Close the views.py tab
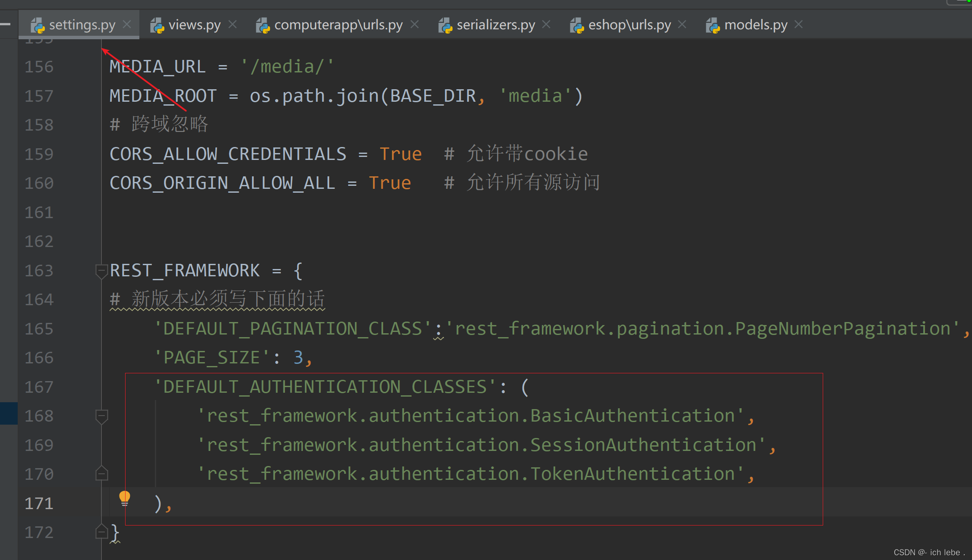Viewport: 972px width, 560px height. (233, 25)
